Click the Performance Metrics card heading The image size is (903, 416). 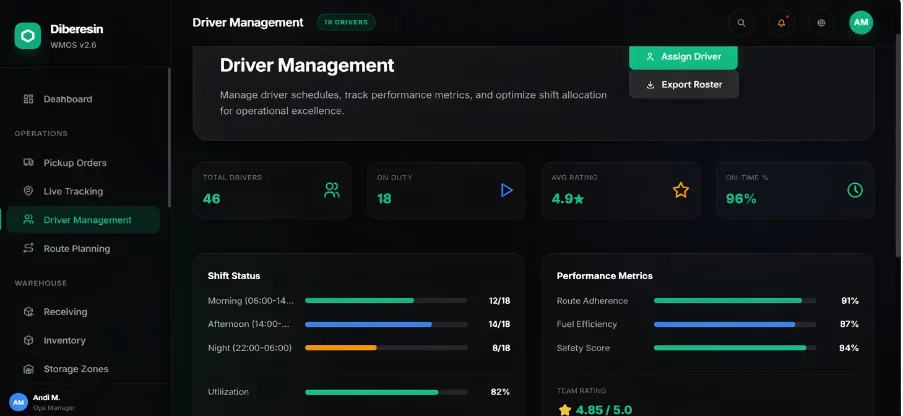pos(605,276)
